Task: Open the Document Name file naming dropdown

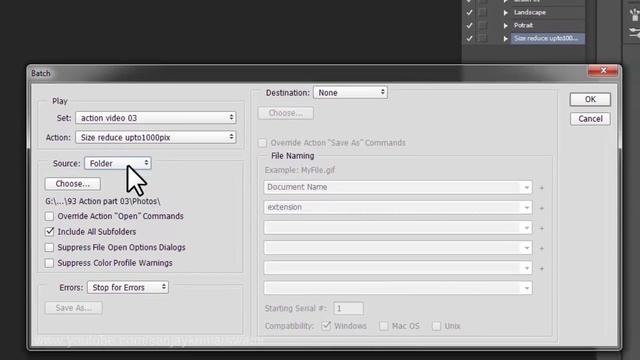Action: pyautogui.click(x=398, y=187)
